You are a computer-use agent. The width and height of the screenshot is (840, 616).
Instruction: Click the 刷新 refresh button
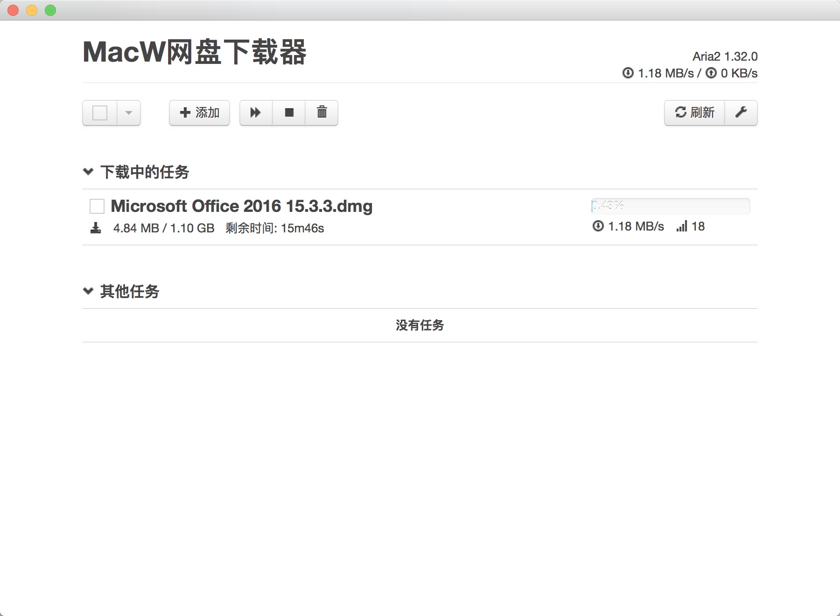(694, 112)
